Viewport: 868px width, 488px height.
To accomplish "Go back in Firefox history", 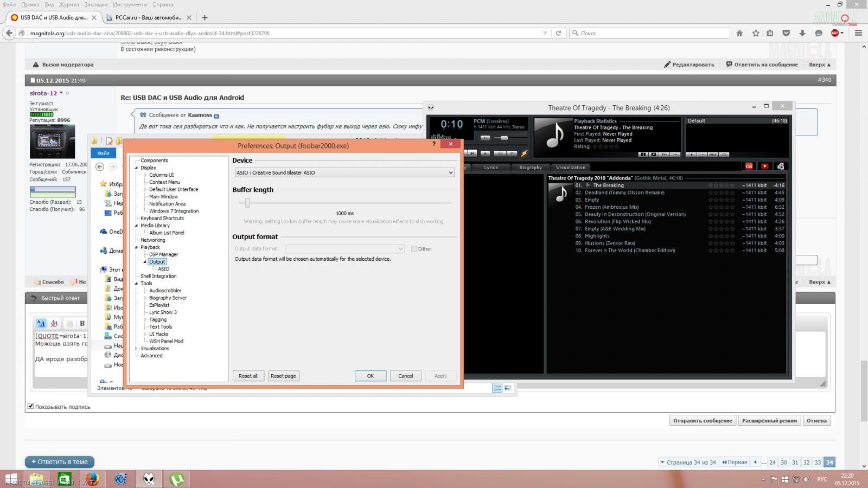I will [9, 33].
